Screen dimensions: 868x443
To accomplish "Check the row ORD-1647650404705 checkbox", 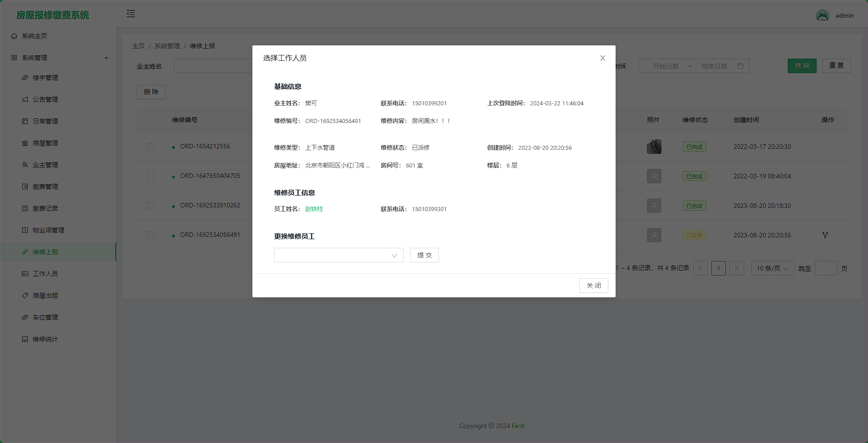I will [x=151, y=176].
